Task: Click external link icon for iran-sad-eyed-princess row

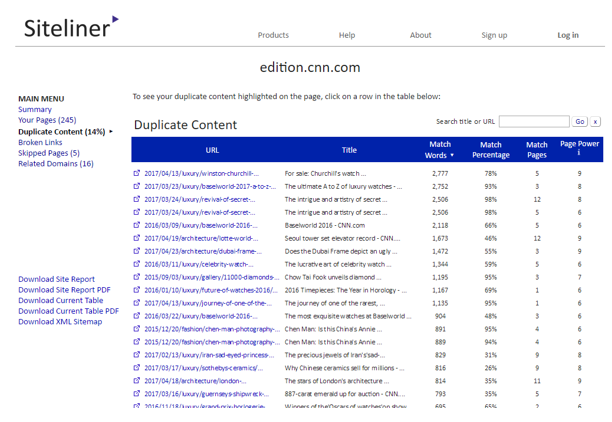Action: [137, 354]
